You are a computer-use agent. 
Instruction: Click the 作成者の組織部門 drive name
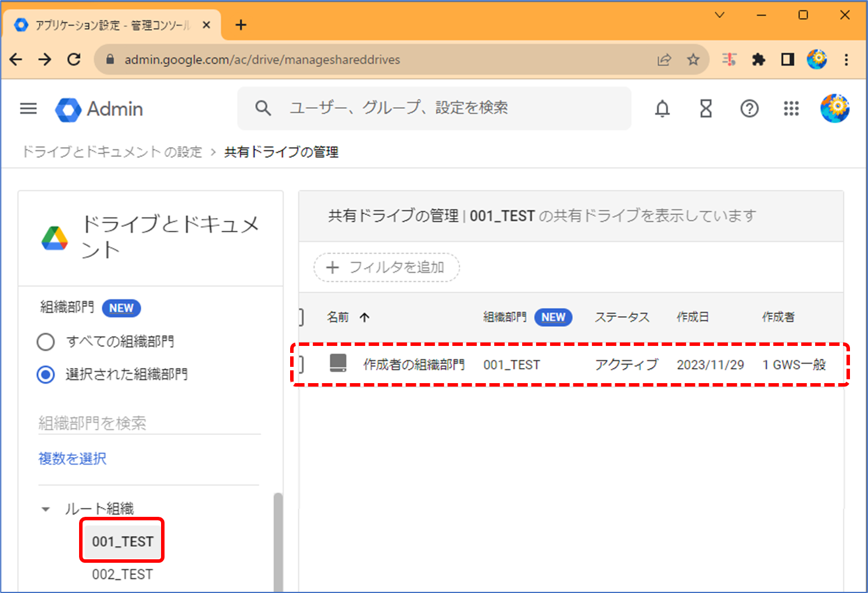tap(414, 365)
